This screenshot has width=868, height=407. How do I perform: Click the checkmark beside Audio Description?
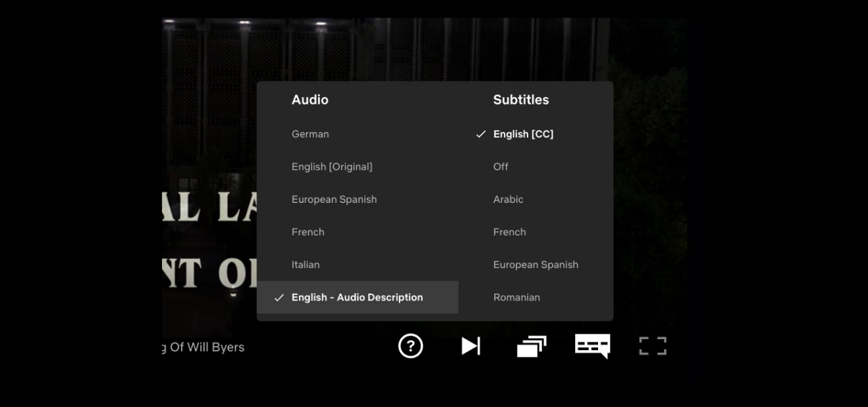[x=279, y=298]
